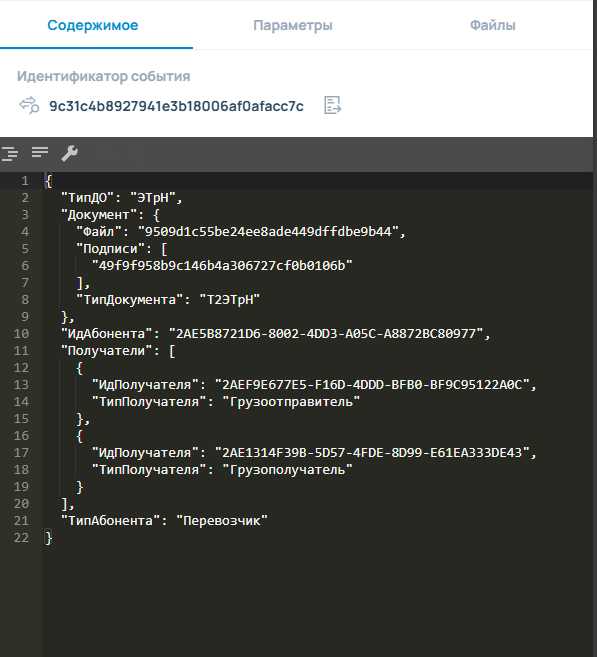
Task: Click the "Грузополучатель" value
Action: point(287,469)
